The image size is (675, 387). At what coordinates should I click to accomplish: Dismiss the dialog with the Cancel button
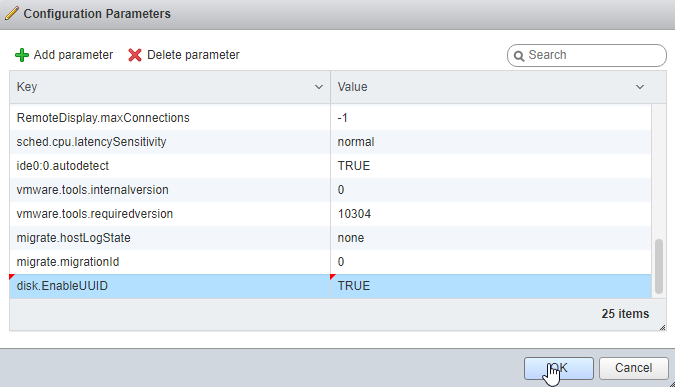[x=633, y=368]
